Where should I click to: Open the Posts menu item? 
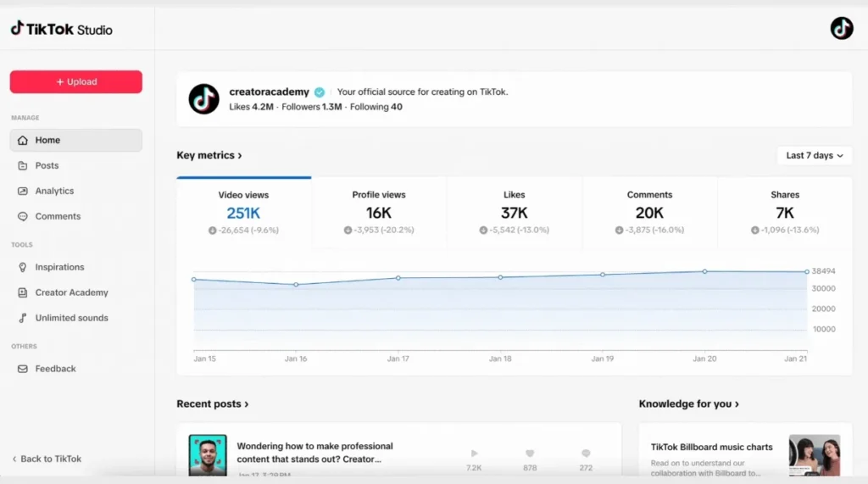(75, 165)
